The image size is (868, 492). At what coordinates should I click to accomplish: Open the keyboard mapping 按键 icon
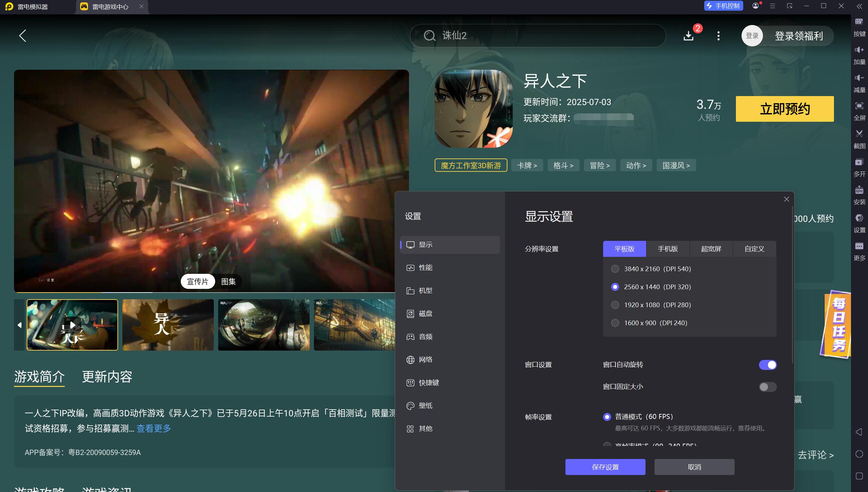859,22
